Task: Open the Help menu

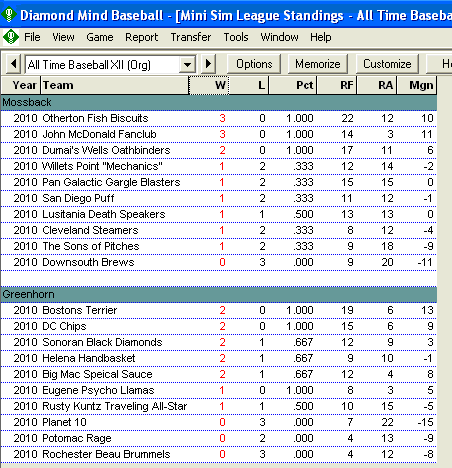Action: 320,37
